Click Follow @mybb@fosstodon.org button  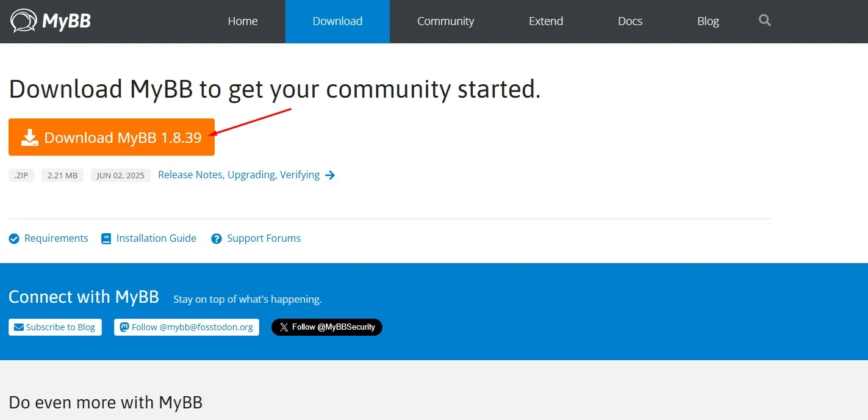click(187, 327)
